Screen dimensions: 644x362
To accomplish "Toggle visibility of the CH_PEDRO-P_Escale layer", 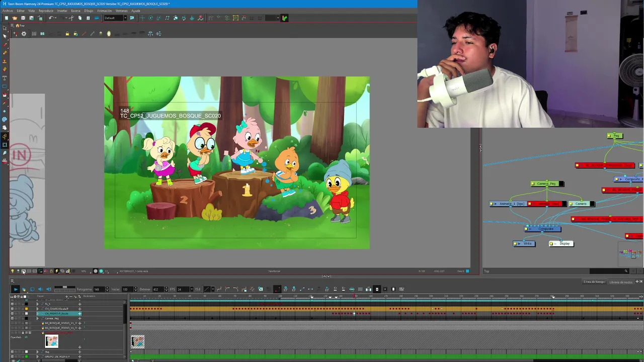I will pos(12,314).
